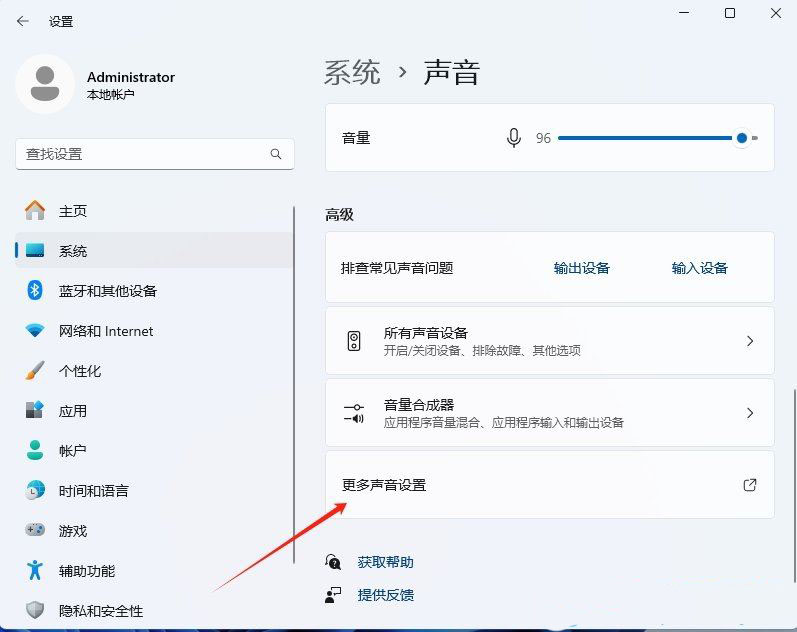Image resolution: width=797 pixels, height=632 pixels.
Task: Click the external link icon for 更多声音设置
Action: 750,485
